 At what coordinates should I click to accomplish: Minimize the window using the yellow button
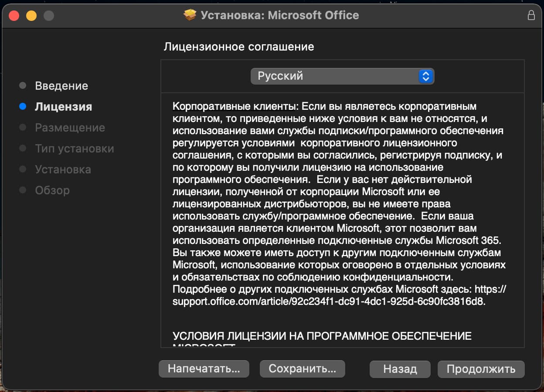point(31,16)
